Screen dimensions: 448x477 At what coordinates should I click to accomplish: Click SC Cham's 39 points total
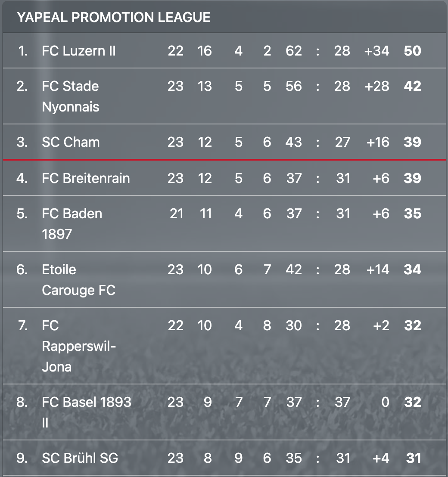[x=412, y=142]
